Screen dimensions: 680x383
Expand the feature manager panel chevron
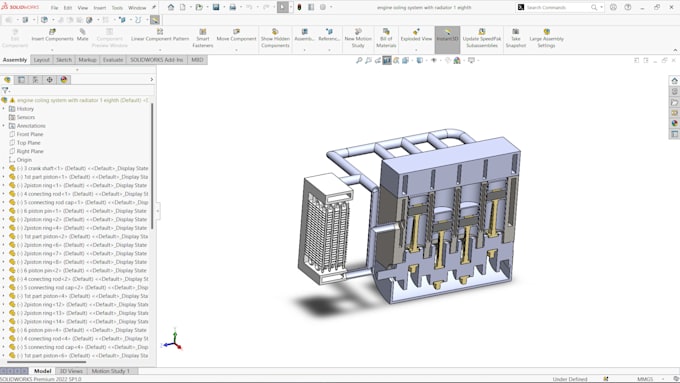point(152,80)
